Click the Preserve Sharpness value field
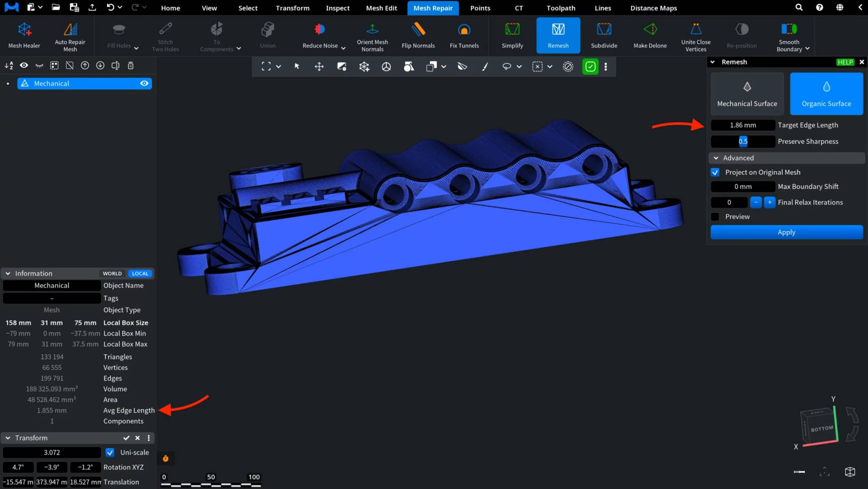 pos(743,141)
